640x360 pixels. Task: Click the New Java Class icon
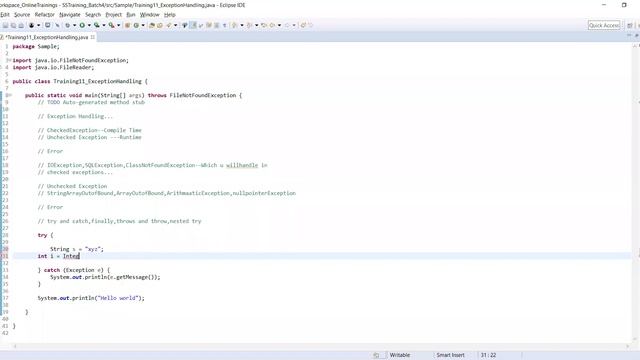coord(136,25)
